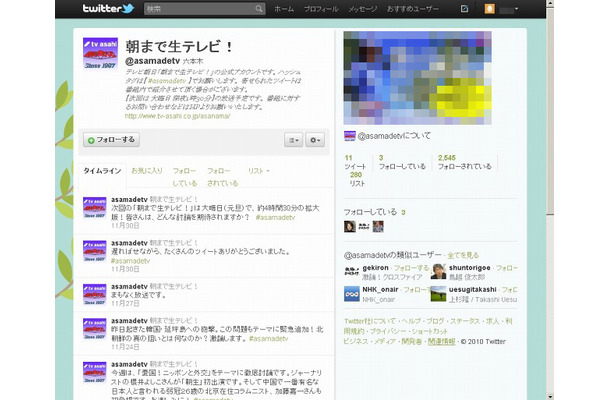Open shuntorigoe username link
Viewport: 610px width, 400px height.
(470, 268)
